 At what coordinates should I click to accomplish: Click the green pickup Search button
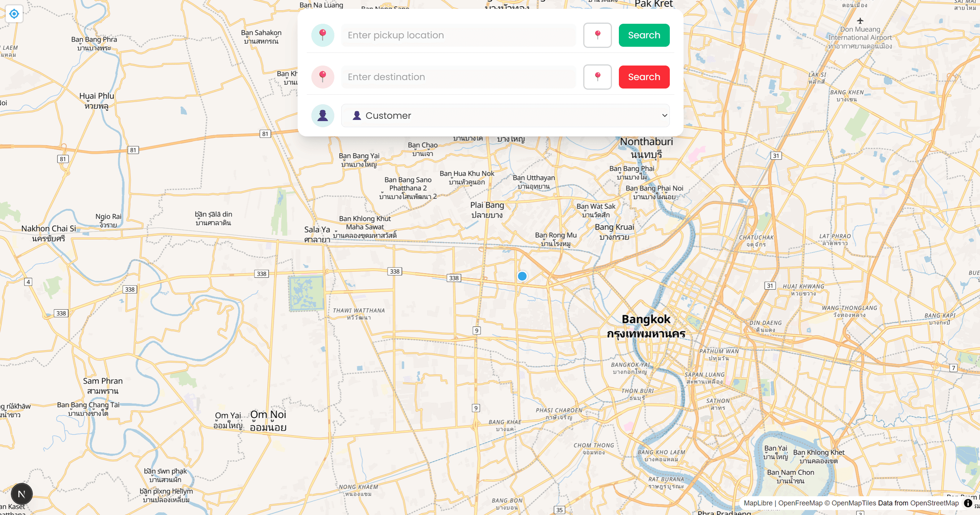point(644,35)
